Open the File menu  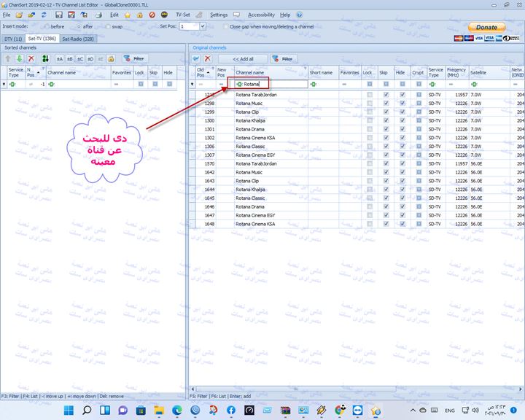coord(7,15)
